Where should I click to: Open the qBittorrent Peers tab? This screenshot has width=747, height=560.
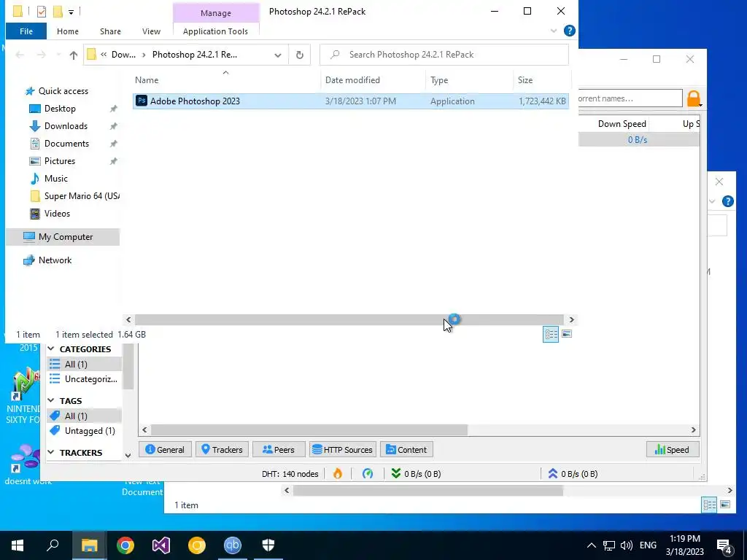279,449
